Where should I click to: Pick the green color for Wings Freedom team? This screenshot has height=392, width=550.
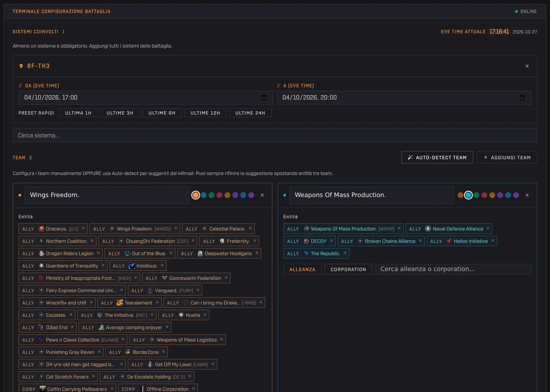(212, 195)
